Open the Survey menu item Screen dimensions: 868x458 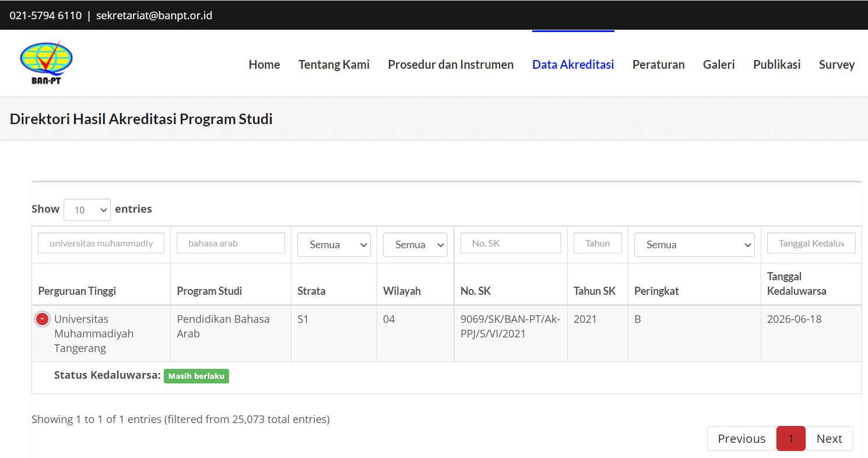[x=837, y=65]
